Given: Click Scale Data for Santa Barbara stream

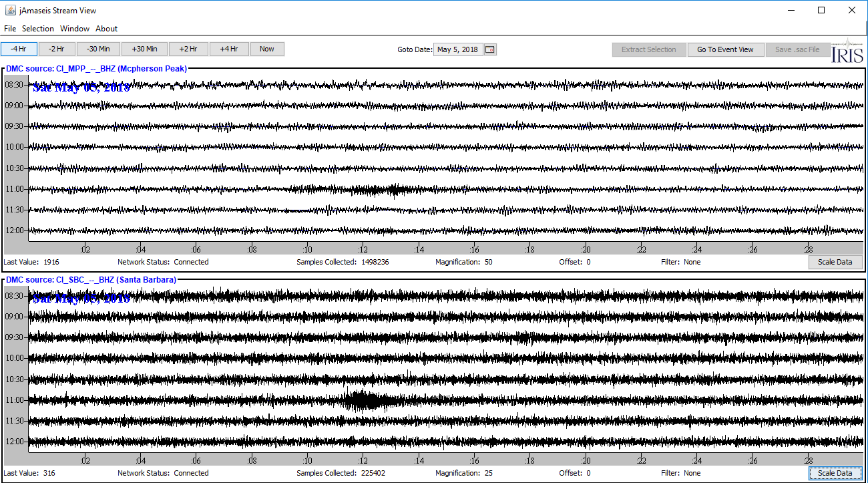Looking at the screenshot, I should coord(835,473).
